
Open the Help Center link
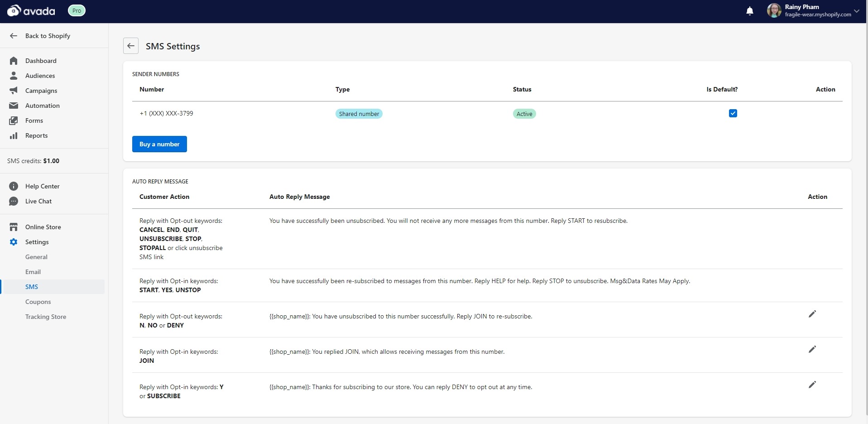(x=42, y=186)
